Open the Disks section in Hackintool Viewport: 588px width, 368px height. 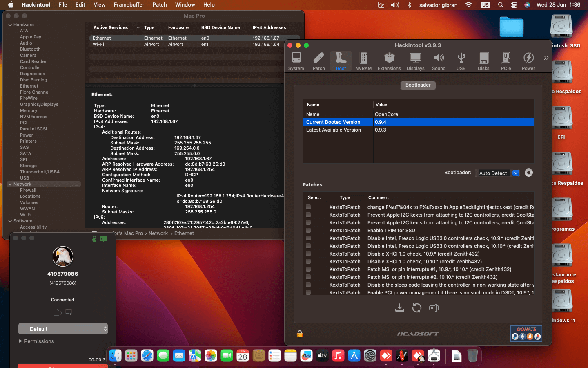coord(483,61)
